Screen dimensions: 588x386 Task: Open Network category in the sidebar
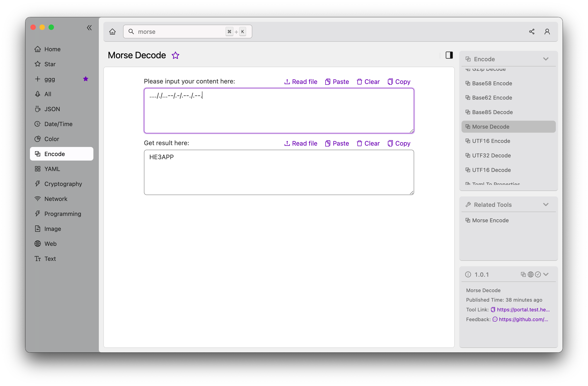[x=61, y=199]
